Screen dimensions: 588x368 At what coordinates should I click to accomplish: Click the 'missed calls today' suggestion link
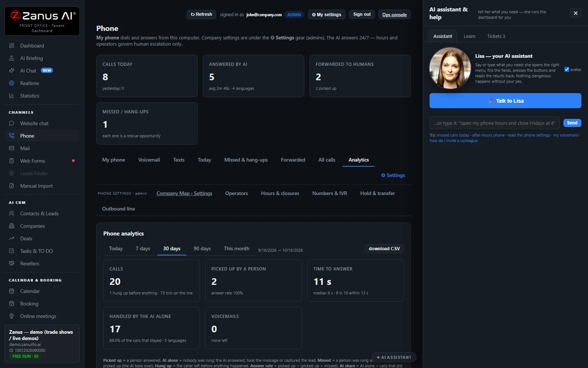point(453,135)
